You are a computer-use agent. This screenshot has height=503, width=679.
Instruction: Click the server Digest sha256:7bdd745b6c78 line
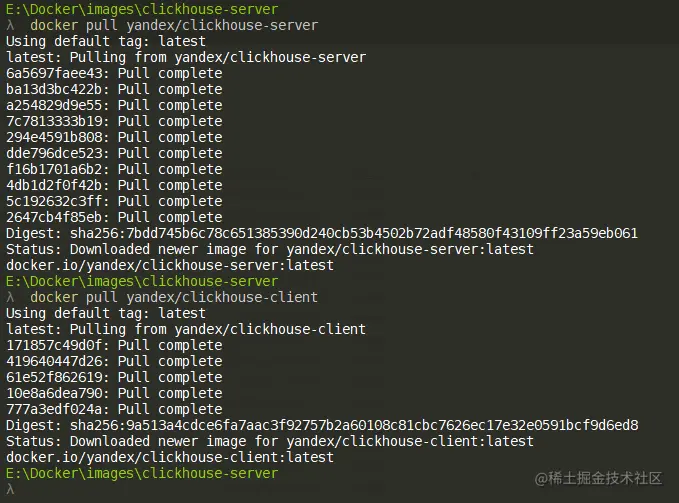[x=322, y=234]
